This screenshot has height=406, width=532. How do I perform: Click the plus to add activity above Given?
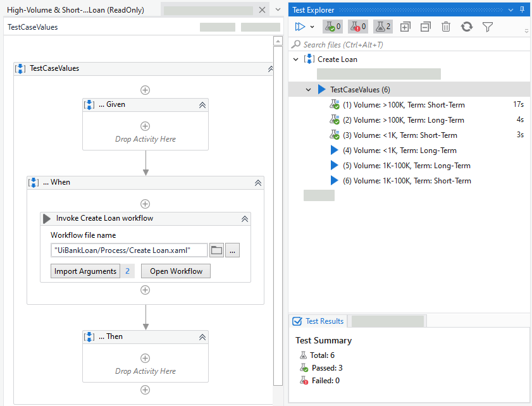pyautogui.click(x=145, y=90)
